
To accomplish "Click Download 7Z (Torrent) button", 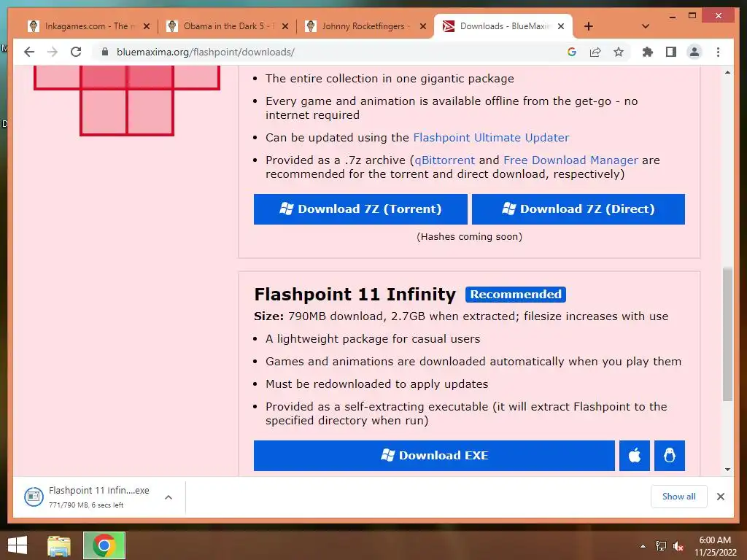I will (360, 209).
